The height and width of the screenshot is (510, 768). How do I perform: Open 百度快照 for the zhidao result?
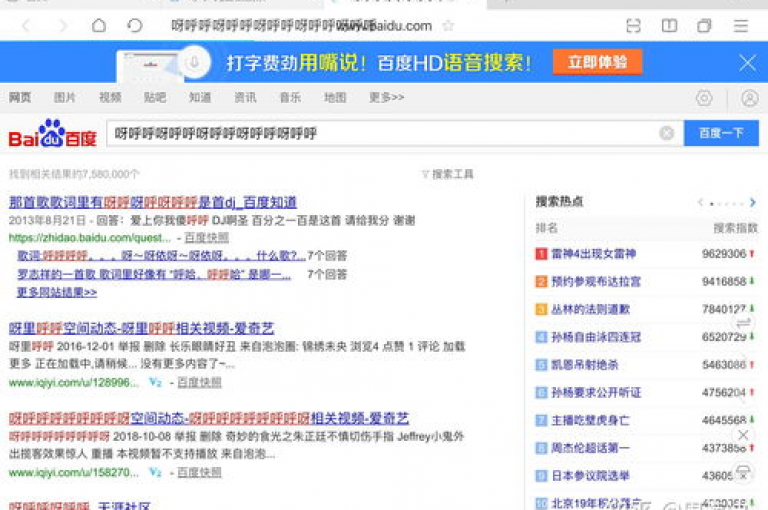[207, 238]
